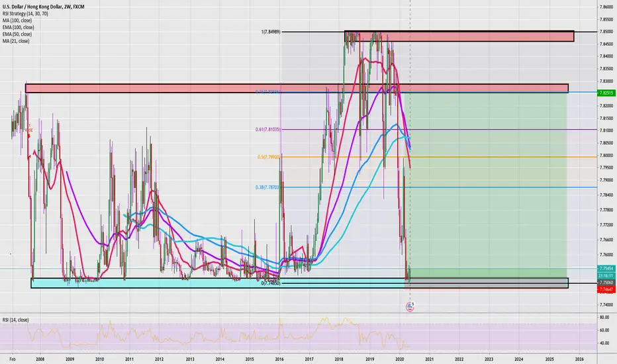Screen dimensions: 617x364
Task: Click the red 7.74647 stop price tag
Action: pyautogui.click(x=606, y=289)
